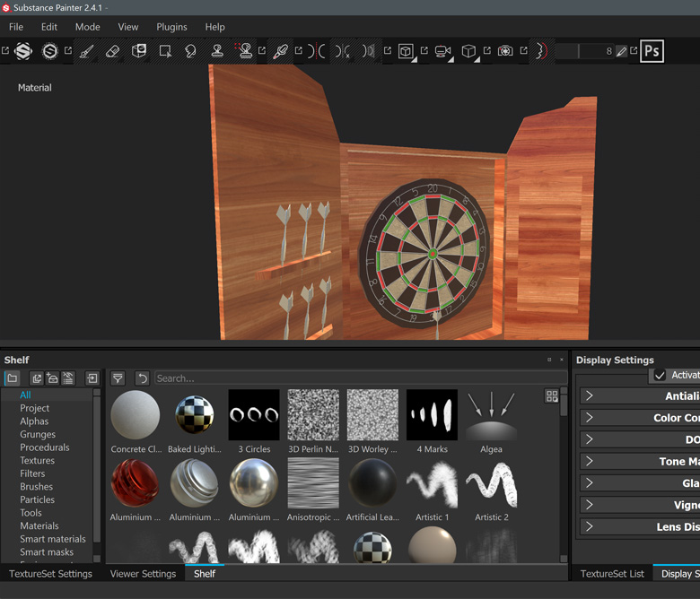This screenshot has height=599, width=700.
Task: Expand the Lens Dis... section chevron
Action: point(590,526)
